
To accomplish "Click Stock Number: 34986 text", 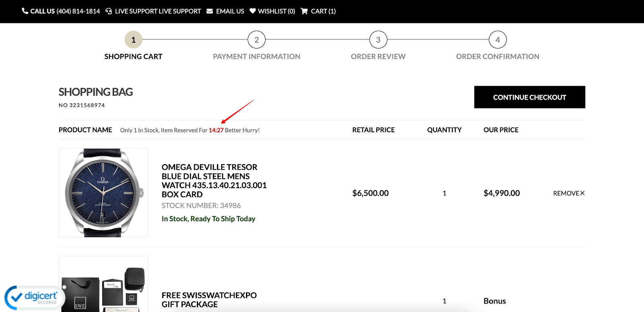I will click(201, 205).
